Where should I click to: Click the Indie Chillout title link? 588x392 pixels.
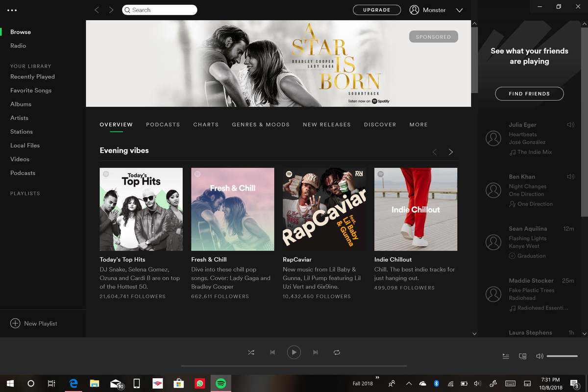(393, 260)
